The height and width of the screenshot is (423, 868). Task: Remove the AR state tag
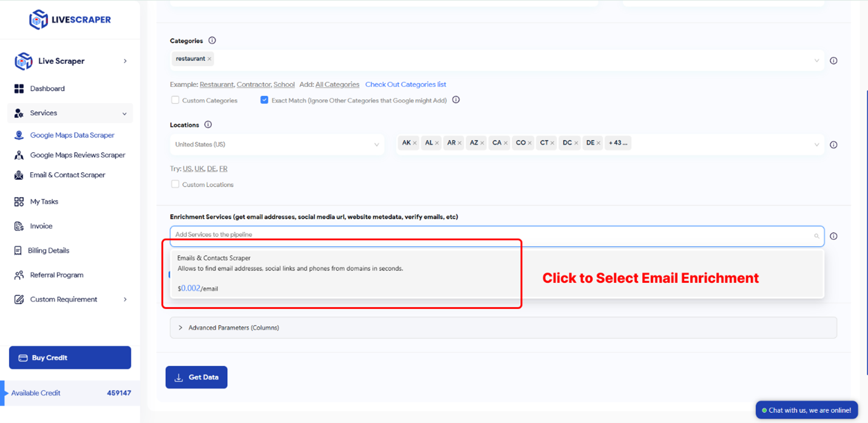[459, 143]
